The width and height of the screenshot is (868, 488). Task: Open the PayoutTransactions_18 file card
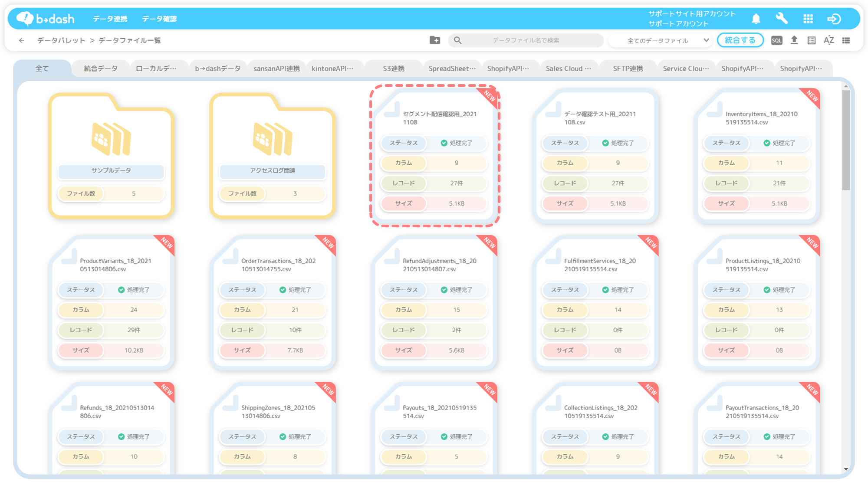click(x=757, y=428)
